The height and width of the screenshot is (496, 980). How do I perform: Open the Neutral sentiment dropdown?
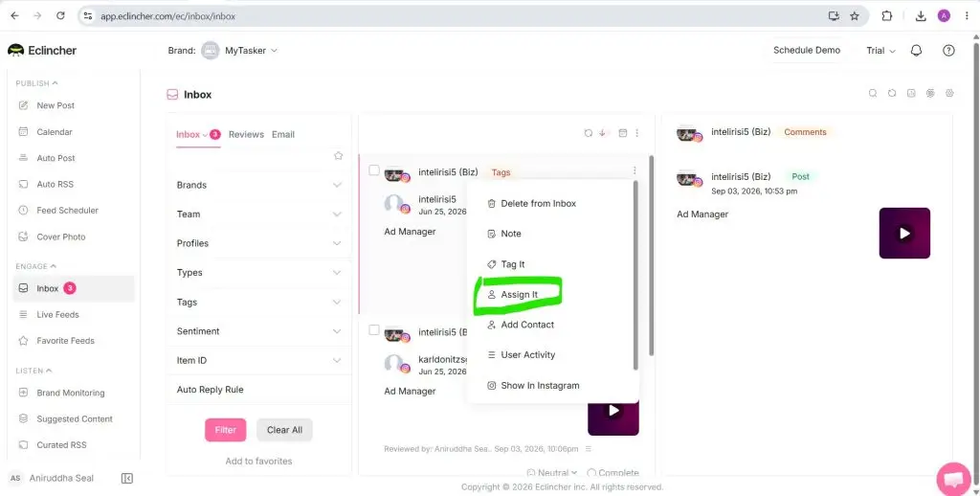click(x=552, y=473)
